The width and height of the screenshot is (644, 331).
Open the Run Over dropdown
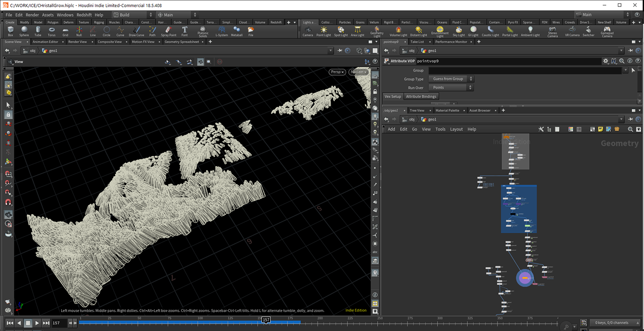[450, 87]
